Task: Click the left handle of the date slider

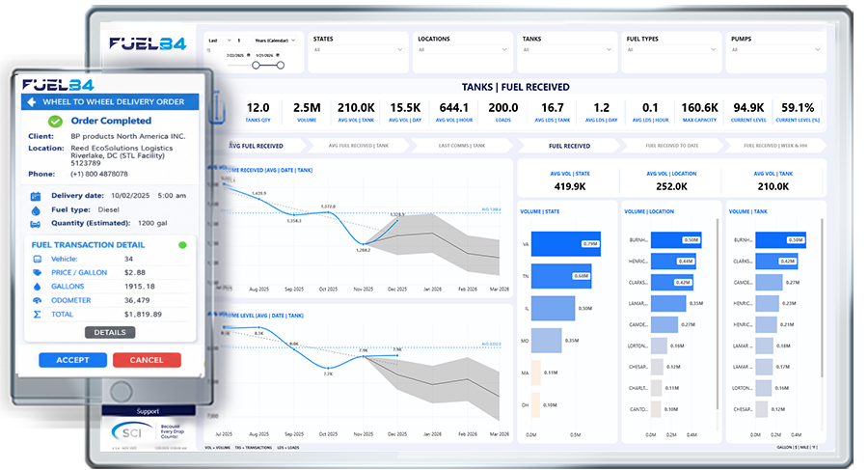Action: point(256,66)
